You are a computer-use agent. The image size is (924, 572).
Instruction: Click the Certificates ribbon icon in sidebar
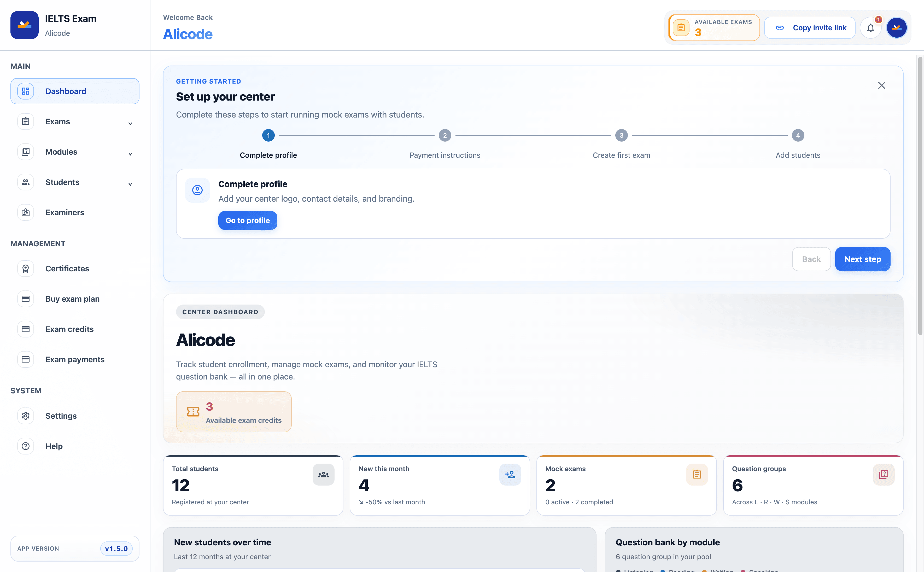[26, 269]
